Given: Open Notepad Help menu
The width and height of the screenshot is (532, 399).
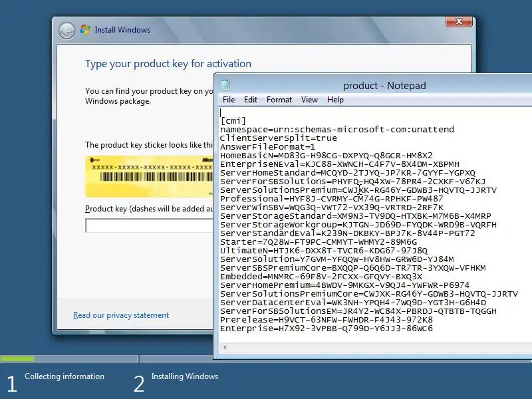Looking at the screenshot, I should coord(335,100).
